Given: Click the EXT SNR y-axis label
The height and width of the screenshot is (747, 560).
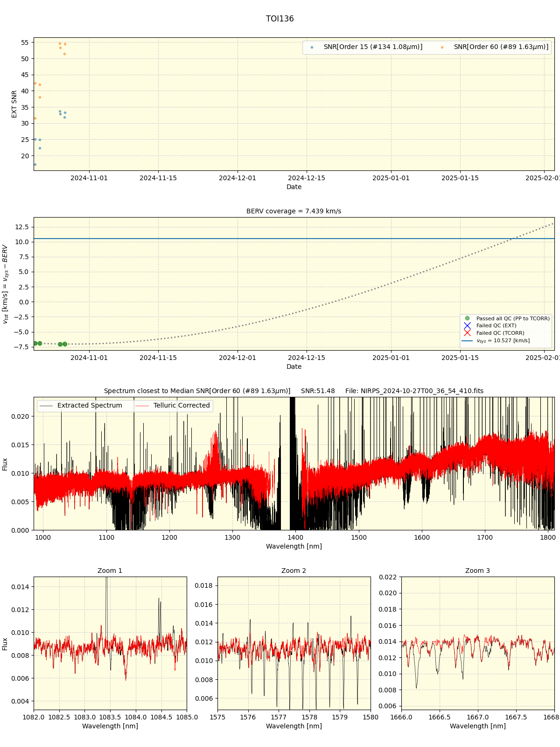Looking at the screenshot, I should [14, 104].
